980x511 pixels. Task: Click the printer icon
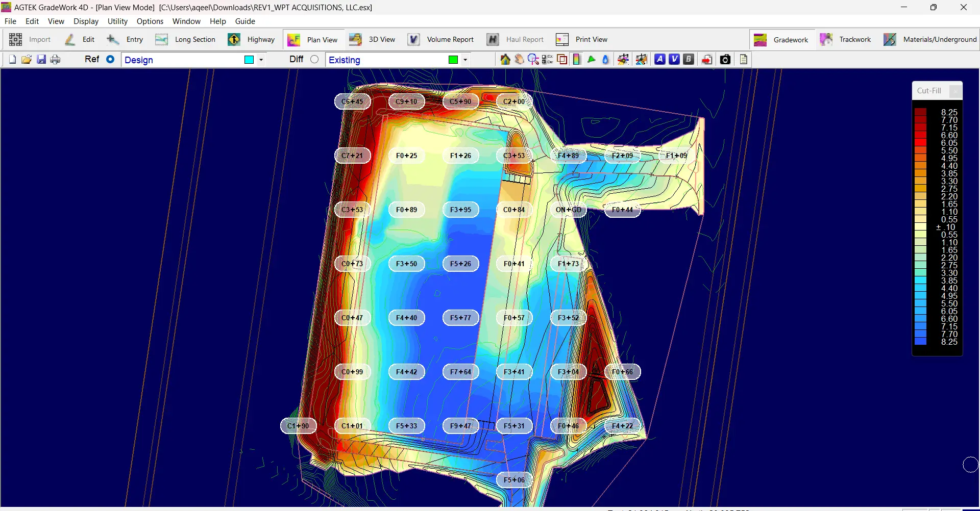tap(55, 60)
